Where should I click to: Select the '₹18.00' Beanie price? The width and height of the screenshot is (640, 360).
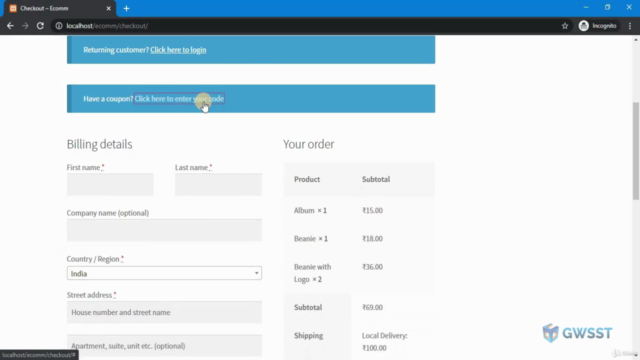[x=372, y=239]
